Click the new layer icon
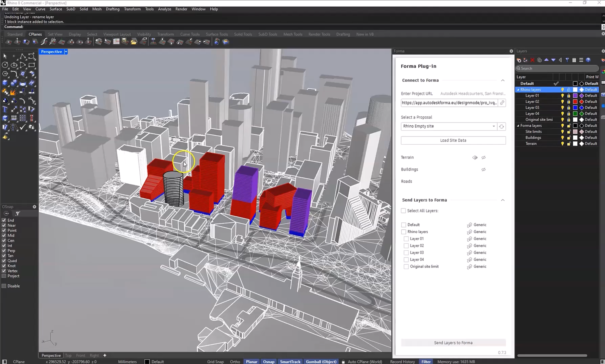Image resolution: width=605 pixels, height=364 pixels. pyautogui.click(x=519, y=60)
